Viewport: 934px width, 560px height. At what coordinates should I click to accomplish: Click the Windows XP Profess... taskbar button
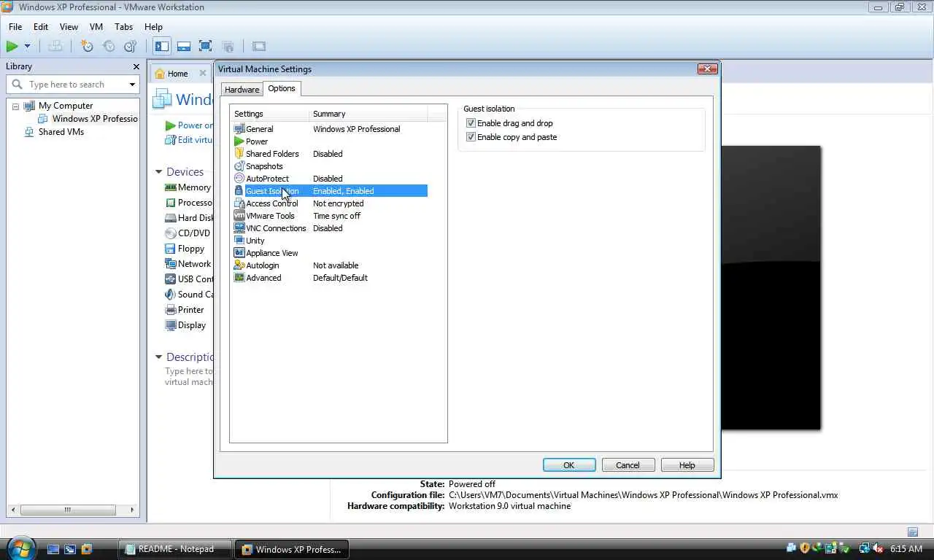coord(291,549)
